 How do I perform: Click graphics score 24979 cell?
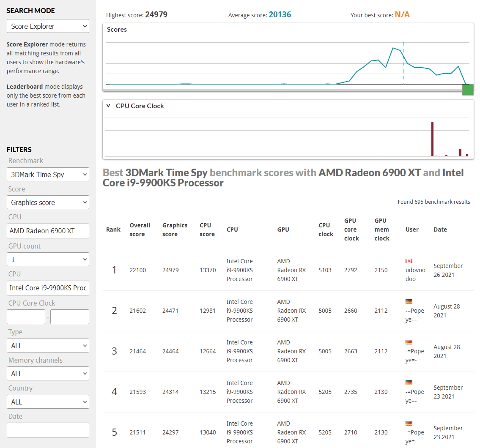(x=170, y=270)
